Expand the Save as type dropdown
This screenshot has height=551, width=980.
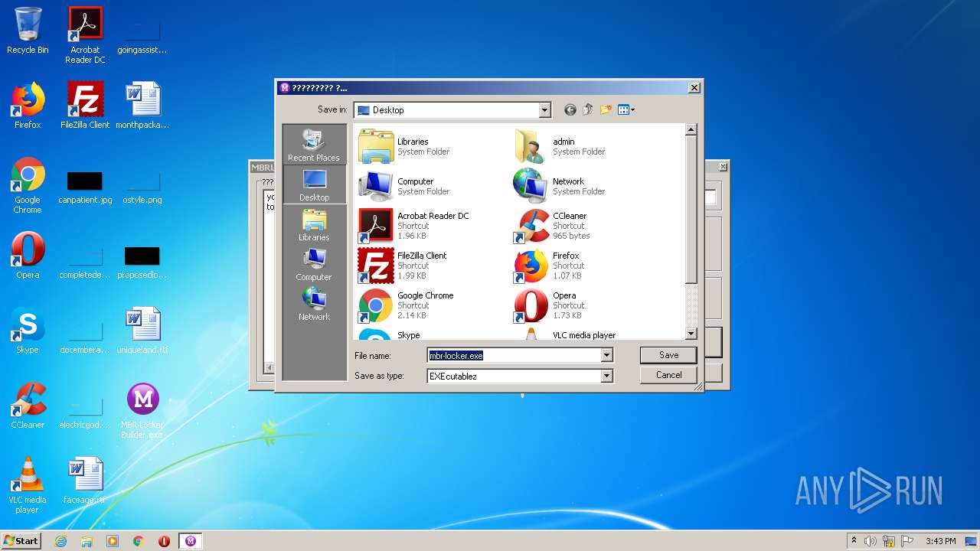tap(606, 376)
